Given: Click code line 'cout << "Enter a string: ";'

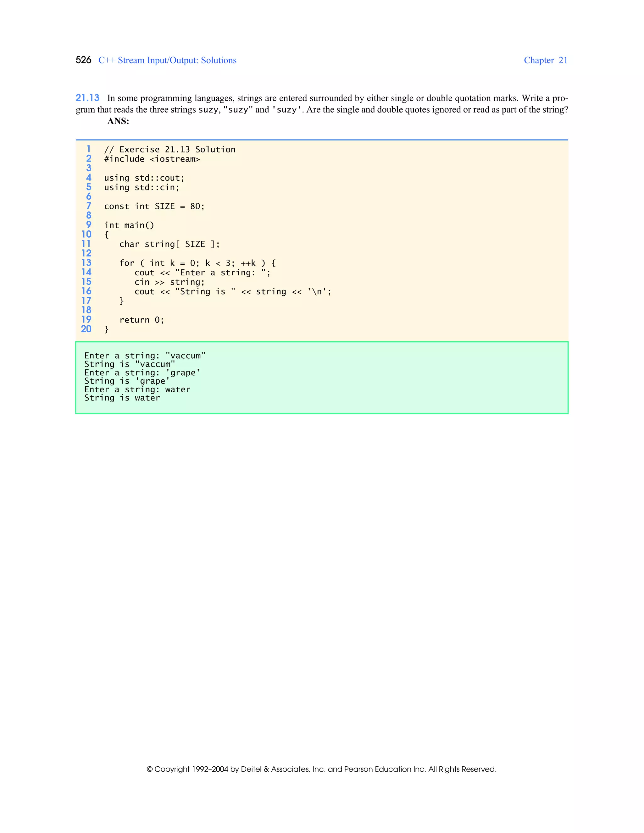Looking at the screenshot, I should point(203,273).
